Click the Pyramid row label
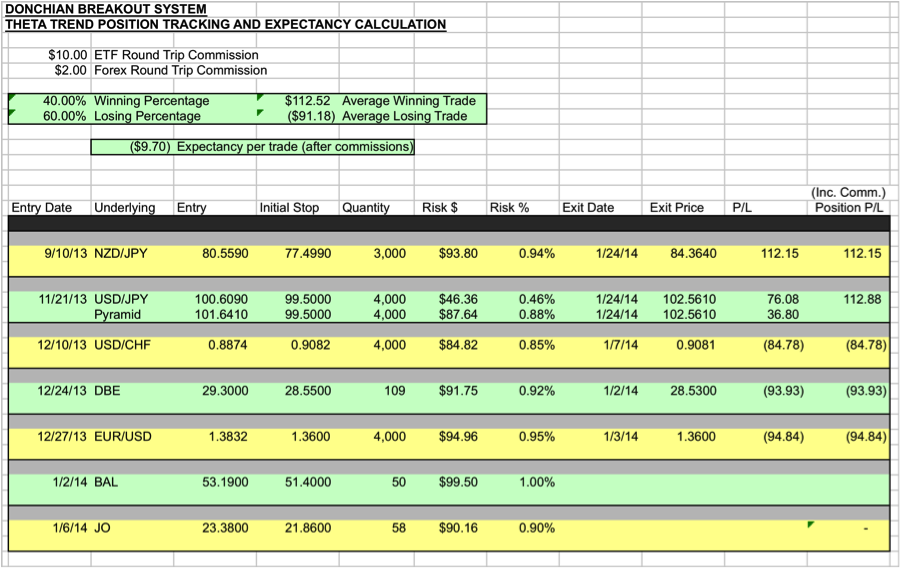901x568 pixels. tap(117, 314)
